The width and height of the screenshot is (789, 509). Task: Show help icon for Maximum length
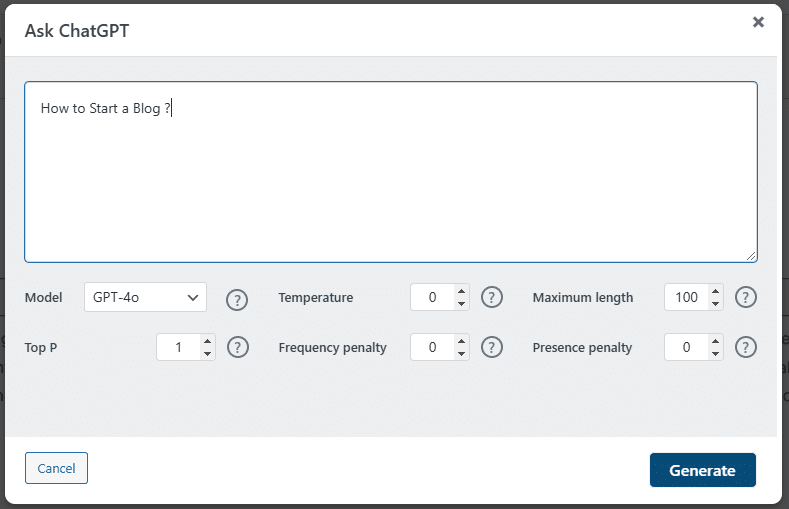point(746,297)
